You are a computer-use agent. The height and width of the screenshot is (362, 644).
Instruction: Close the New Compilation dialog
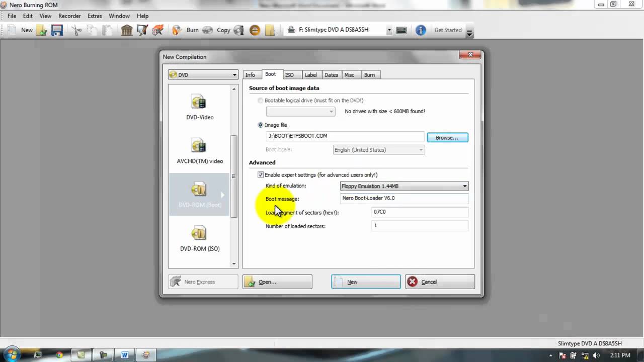click(470, 55)
